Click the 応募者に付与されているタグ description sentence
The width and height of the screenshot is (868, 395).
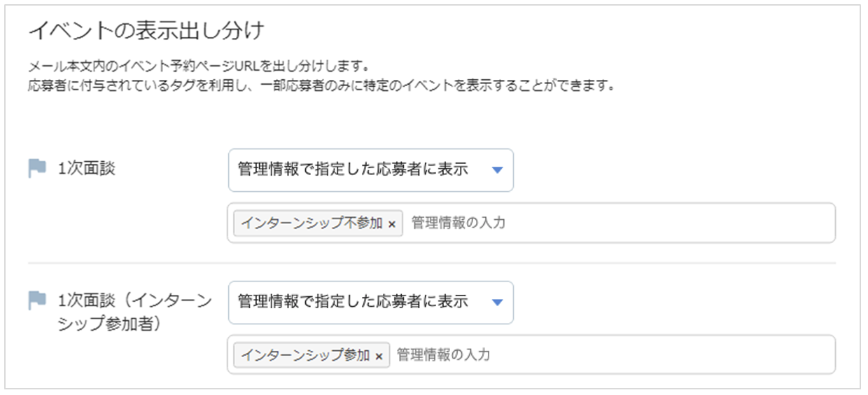coord(322,87)
